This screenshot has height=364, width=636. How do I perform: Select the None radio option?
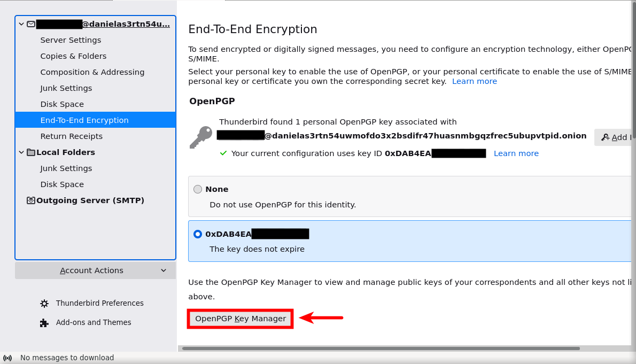click(x=198, y=189)
